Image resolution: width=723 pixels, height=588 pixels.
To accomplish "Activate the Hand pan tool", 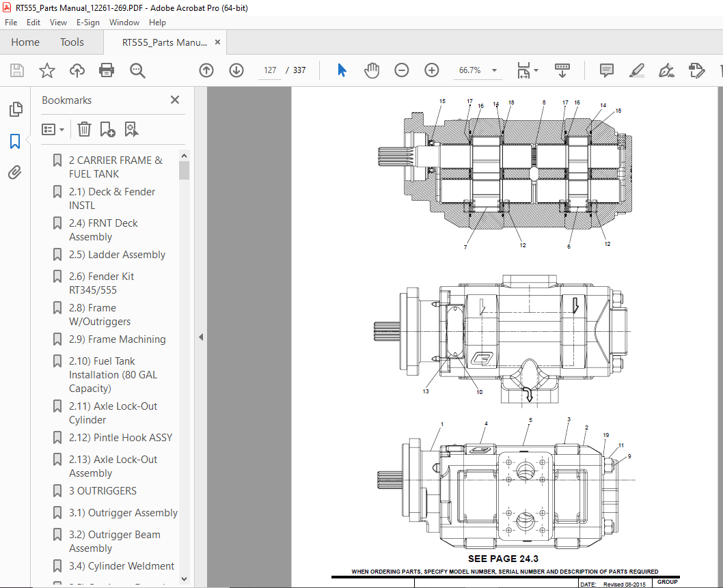I will click(372, 70).
